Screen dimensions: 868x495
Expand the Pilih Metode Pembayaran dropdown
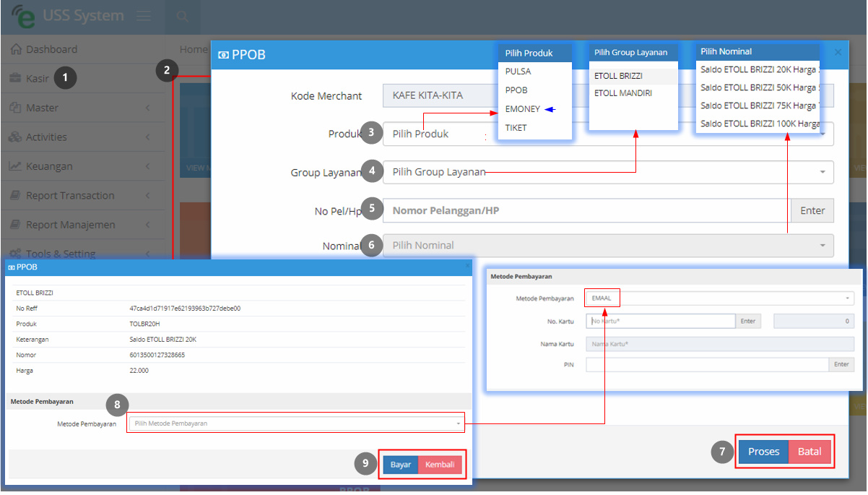pyautogui.click(x=296, y=423)
